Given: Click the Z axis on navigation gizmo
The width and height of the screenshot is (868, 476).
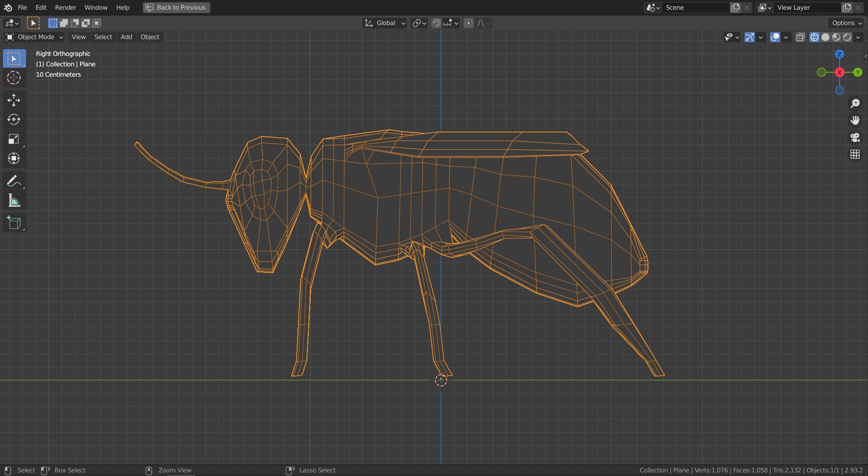Looking at the screenshot, I should pos(840,54).
